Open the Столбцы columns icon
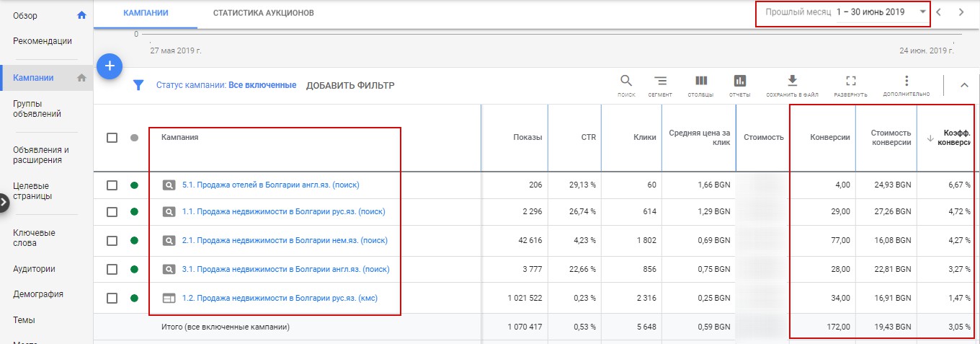This screenshot has height=344, width=980. [x=700, y=80]
